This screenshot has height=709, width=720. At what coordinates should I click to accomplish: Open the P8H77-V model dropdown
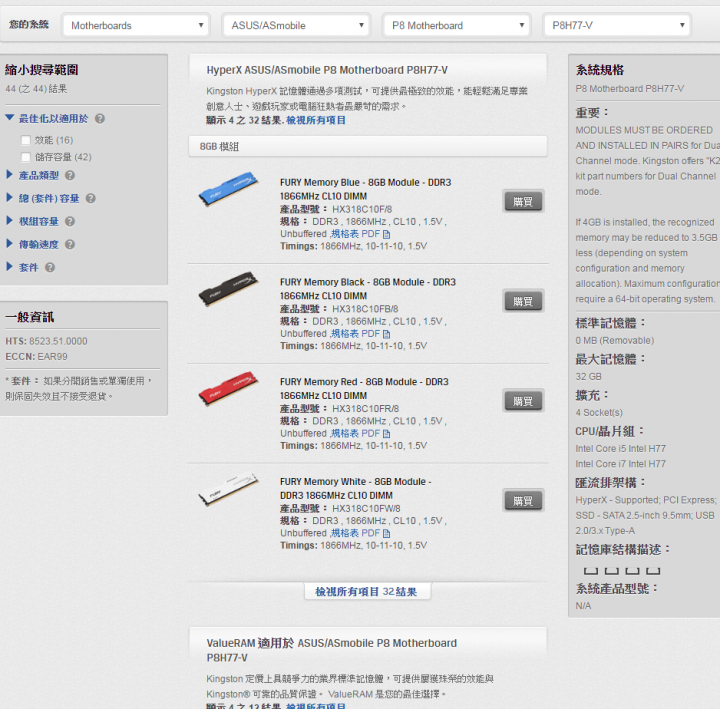(x=617, y=25)
